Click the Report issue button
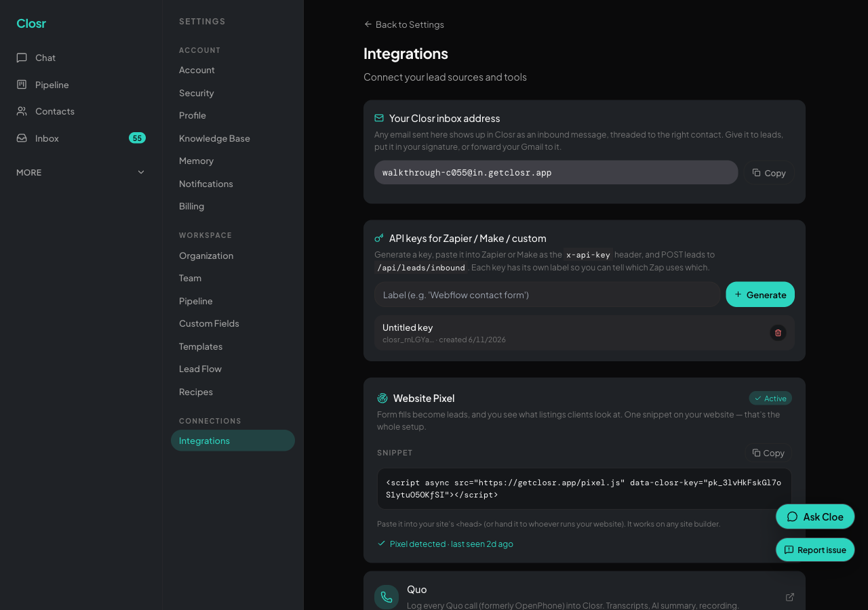The image size is (868, 610). tap(815, 550)
